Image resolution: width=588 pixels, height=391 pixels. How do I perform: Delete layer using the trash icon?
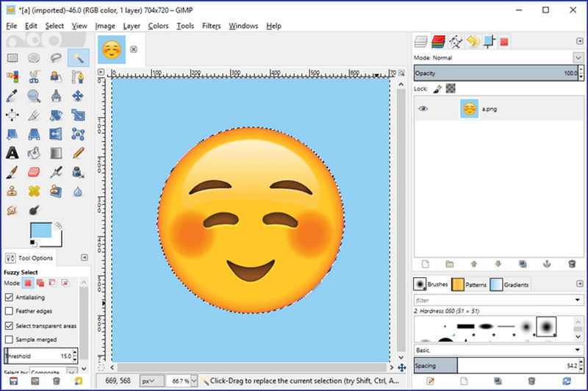coord(572,264)
